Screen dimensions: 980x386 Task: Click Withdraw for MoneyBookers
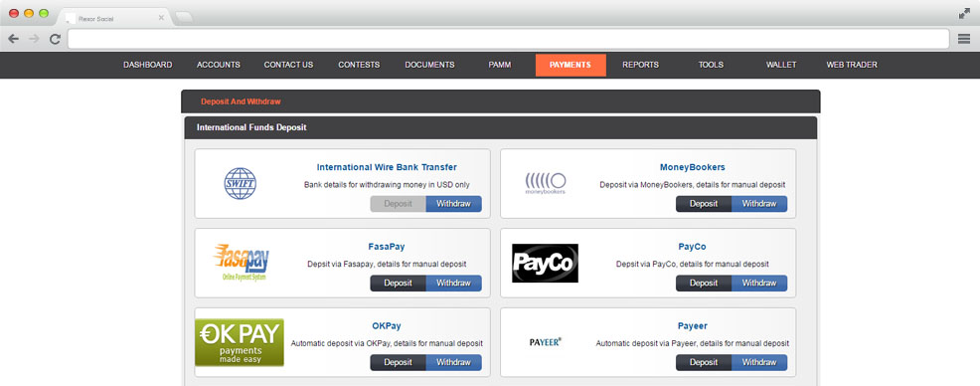point(759,204)
